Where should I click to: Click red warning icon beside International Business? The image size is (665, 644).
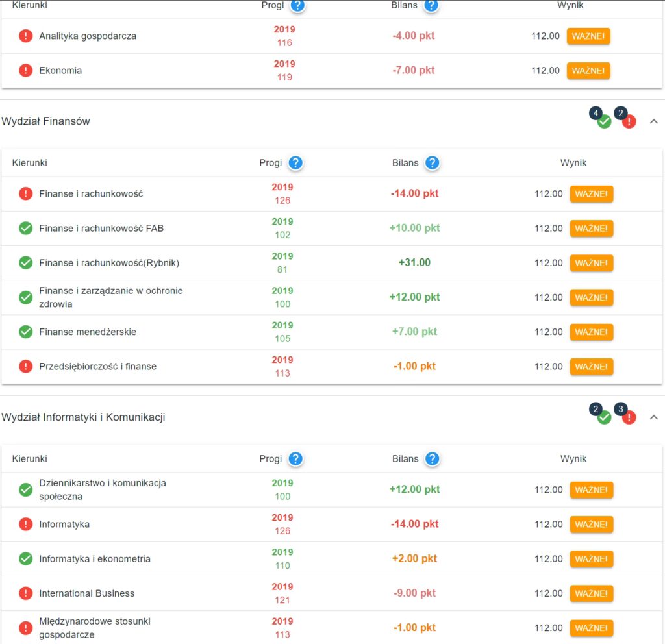pyautogui.click(x=25, y=593)
